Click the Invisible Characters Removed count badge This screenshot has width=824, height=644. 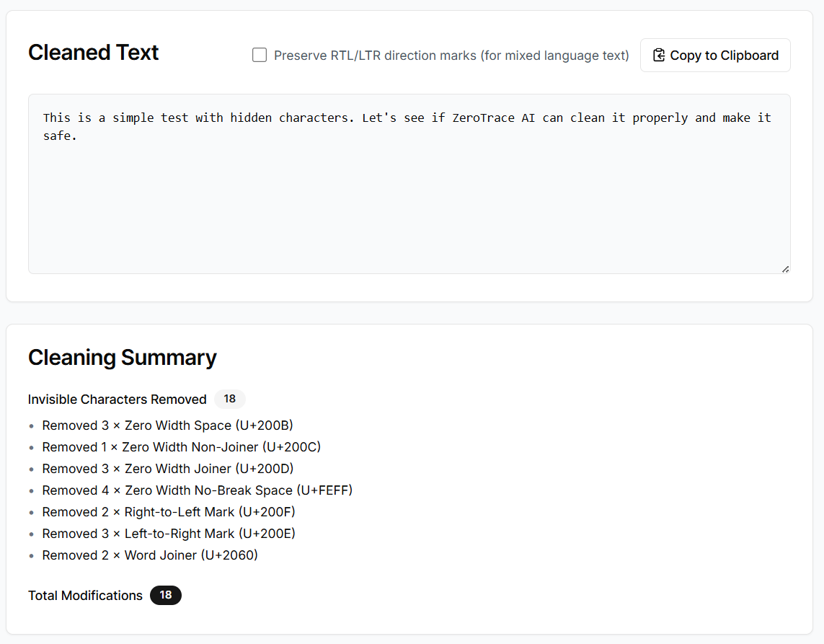(229, 399)
